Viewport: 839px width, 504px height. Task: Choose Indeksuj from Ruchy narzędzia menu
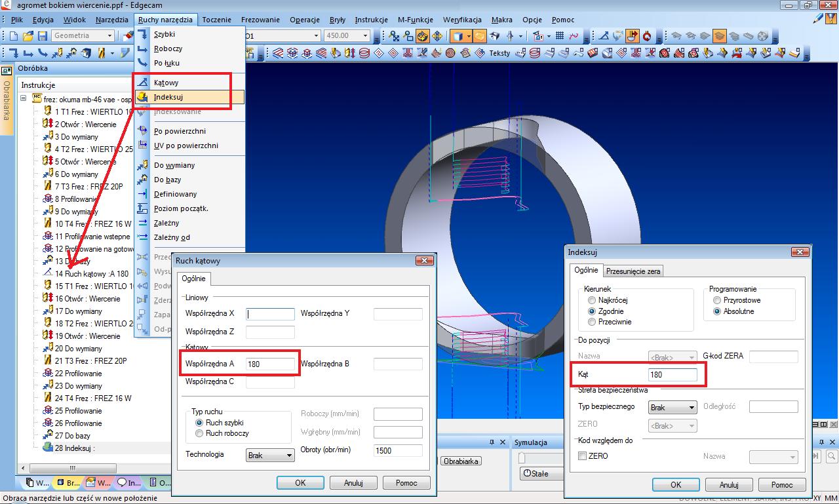pyautogui.click(x=189, y=97)
